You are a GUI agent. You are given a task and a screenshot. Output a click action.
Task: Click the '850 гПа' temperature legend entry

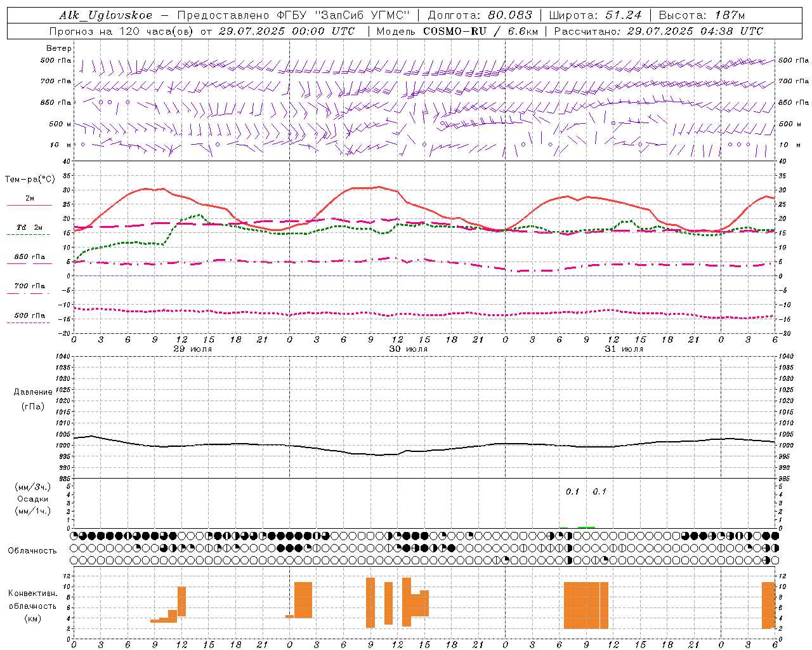(30, 257)
